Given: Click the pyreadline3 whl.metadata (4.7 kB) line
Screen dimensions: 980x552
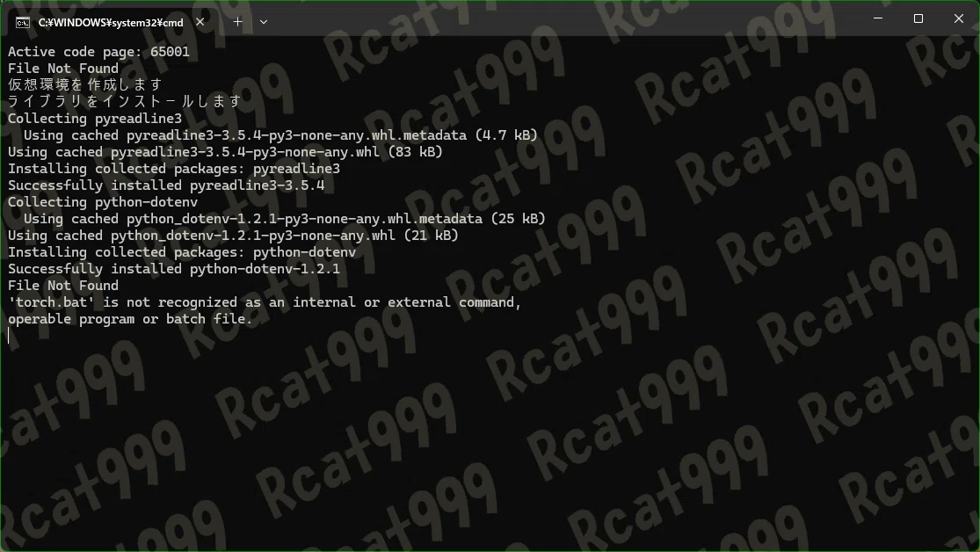Looking at the screenshot, I should coord(280,135).
